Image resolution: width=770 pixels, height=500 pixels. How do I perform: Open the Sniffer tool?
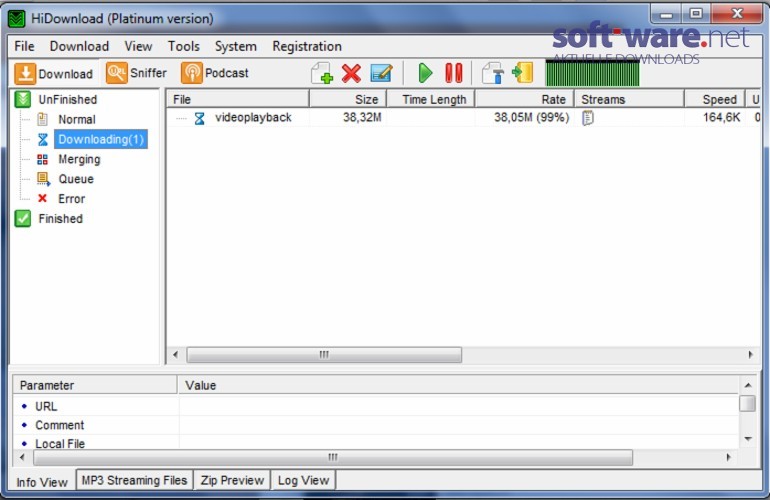coord(137,73)
